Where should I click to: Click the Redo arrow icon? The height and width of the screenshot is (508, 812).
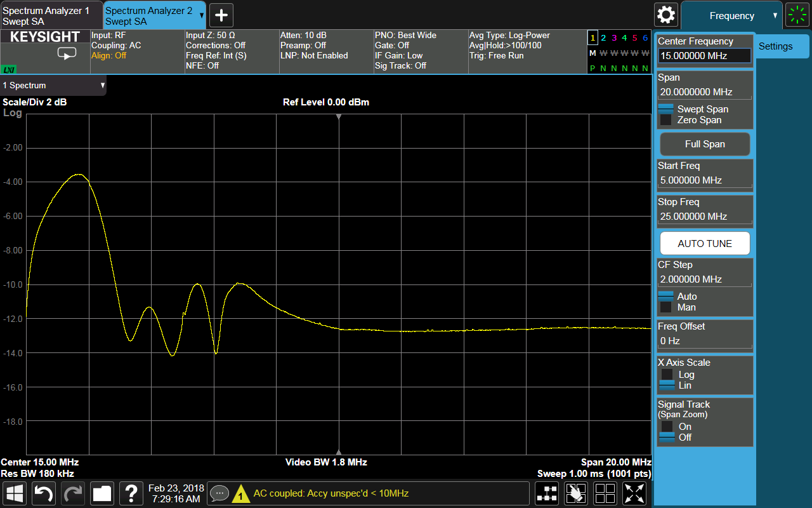[x=74, y=493]
